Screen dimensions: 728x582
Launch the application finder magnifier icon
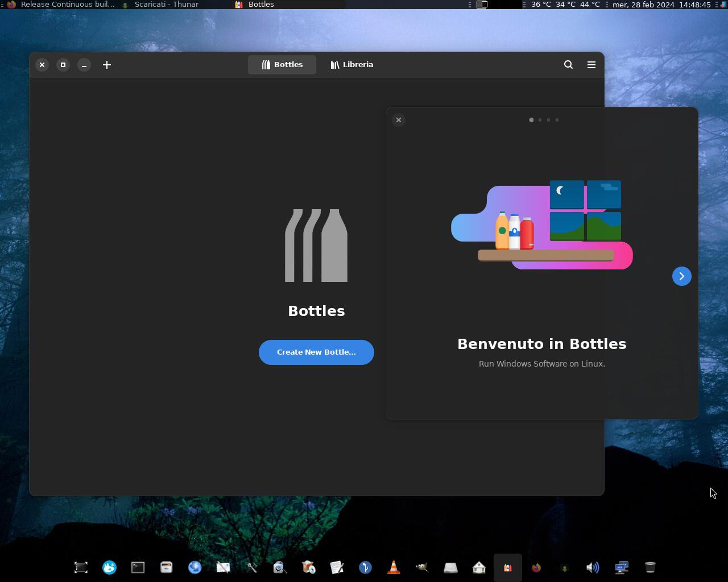click(280, 567)
